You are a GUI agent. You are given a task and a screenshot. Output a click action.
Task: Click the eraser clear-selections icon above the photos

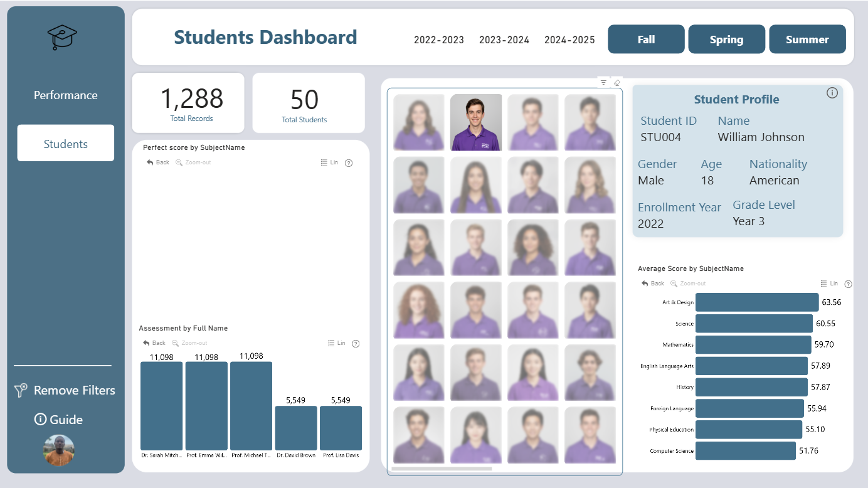[x=617, y=82]
